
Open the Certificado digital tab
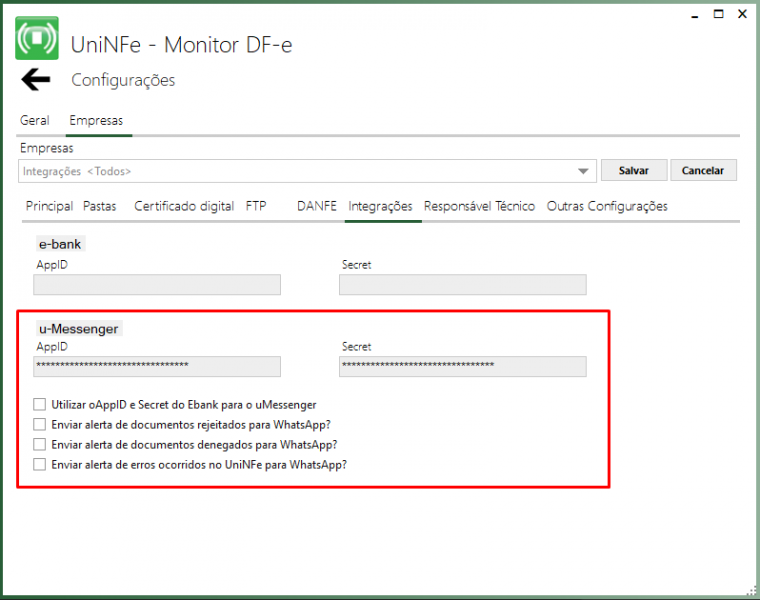point(184,206)
